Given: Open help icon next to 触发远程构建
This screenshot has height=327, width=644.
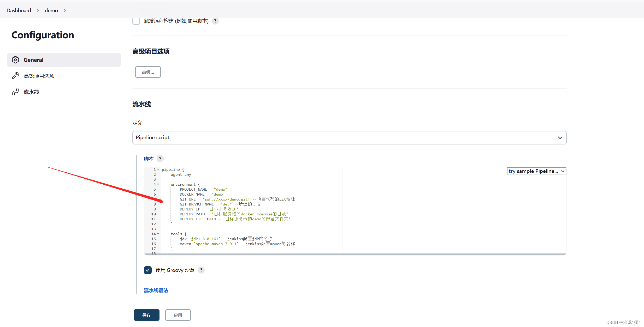Looking at the screenshot, I should coord(215,21).
